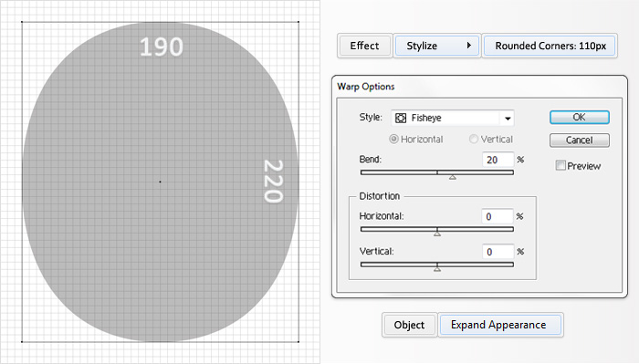
Task: Enable the Preview checkbox
Action: [560, 165]
